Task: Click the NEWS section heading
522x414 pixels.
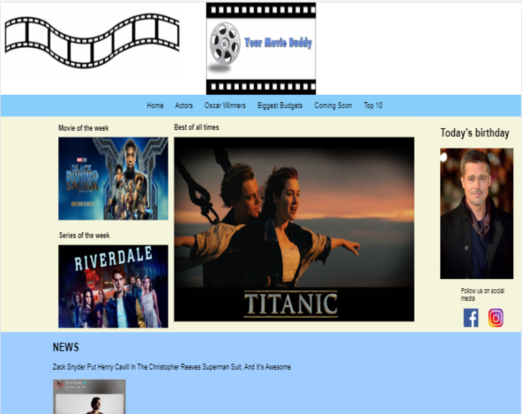Action: pyautogui.click(x=66, y=347)
